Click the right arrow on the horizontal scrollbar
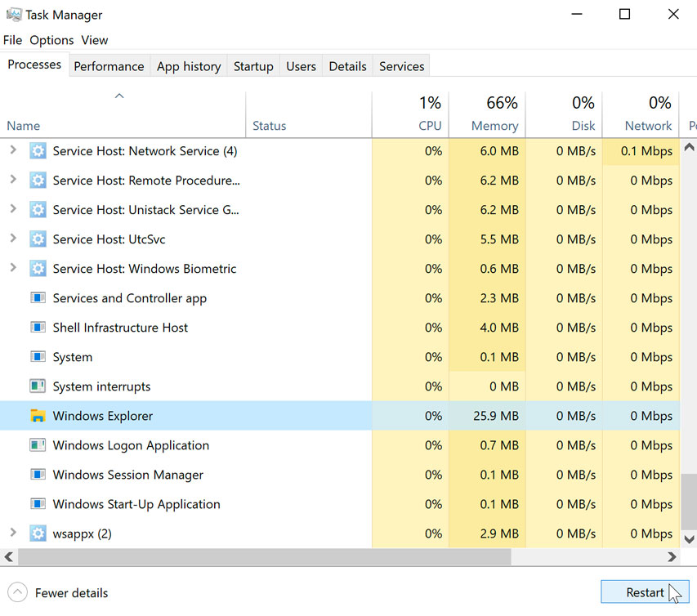 [672, 556]
